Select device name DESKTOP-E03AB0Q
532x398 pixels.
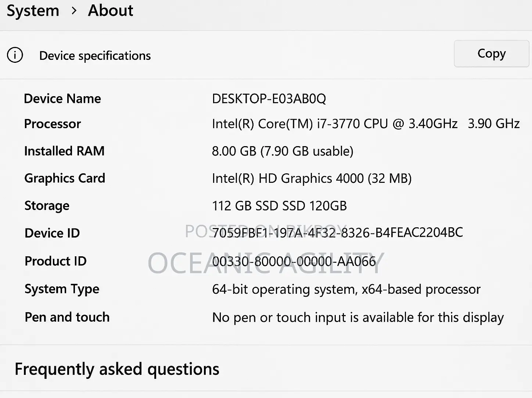tap(269, 98)
